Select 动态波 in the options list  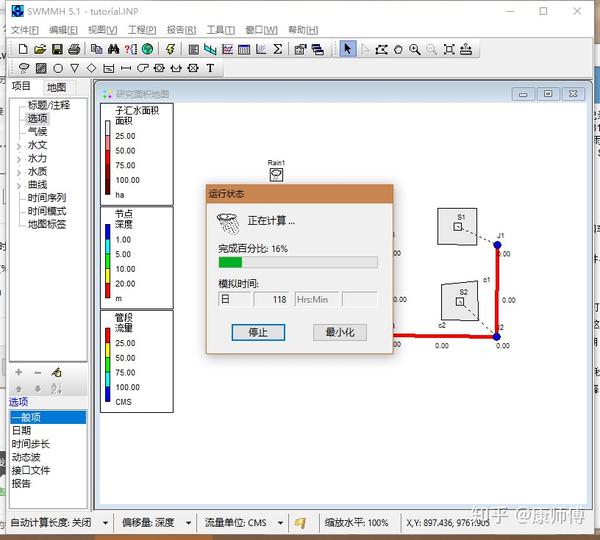(x=26, y=457)
